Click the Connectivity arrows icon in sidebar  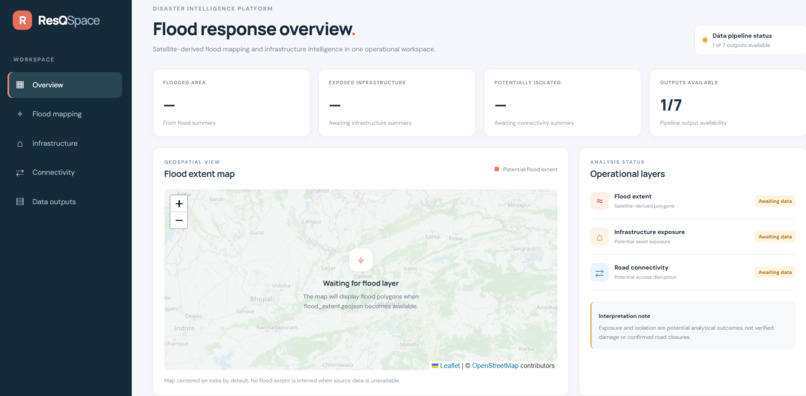tap(20, 173)
